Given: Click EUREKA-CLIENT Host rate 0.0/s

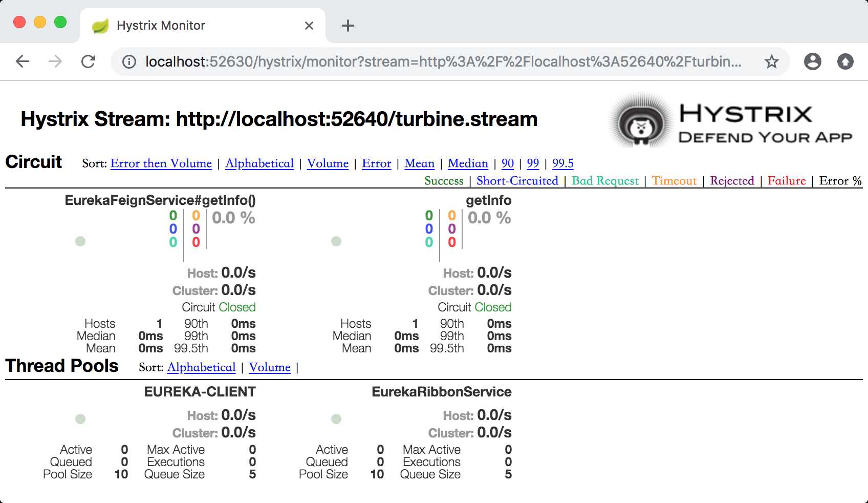Looking at the screenshot, I should point(238,415).
